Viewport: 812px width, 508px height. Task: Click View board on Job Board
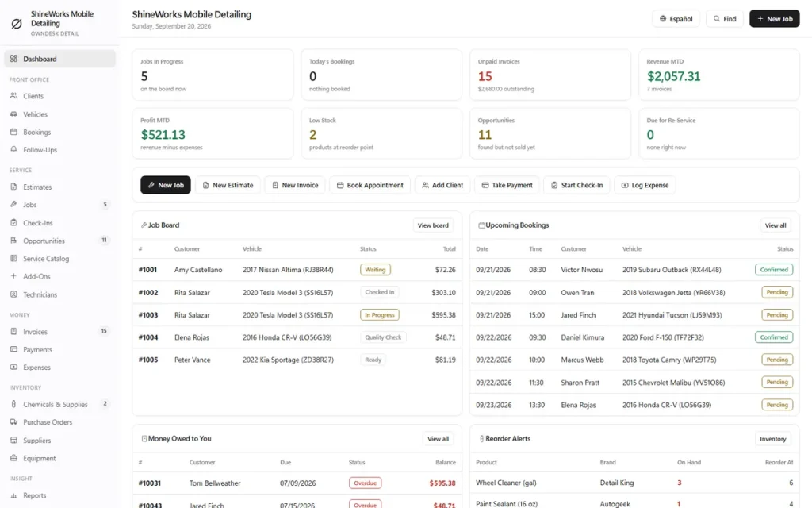[433, 225]
